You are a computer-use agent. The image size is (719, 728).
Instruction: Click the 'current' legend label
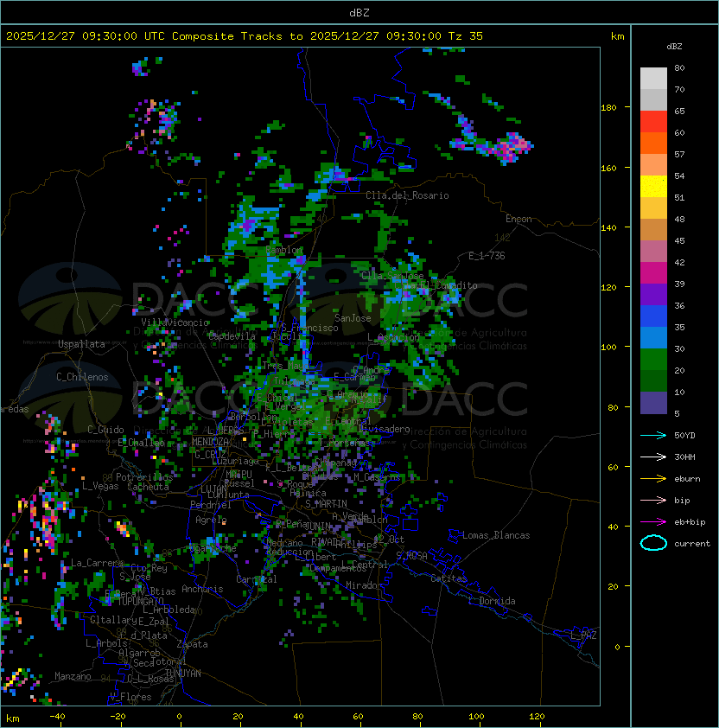click(692, 544)
